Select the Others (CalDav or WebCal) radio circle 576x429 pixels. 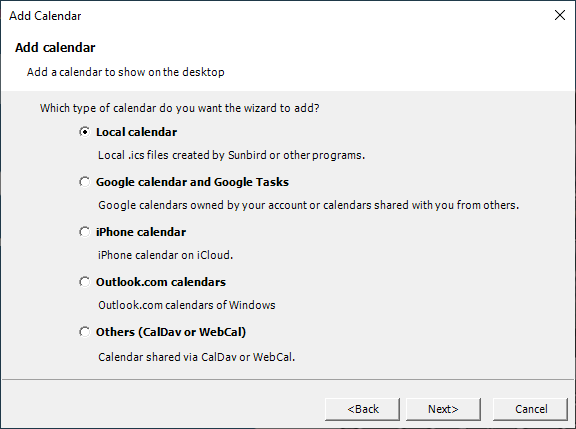pos(84,332)
